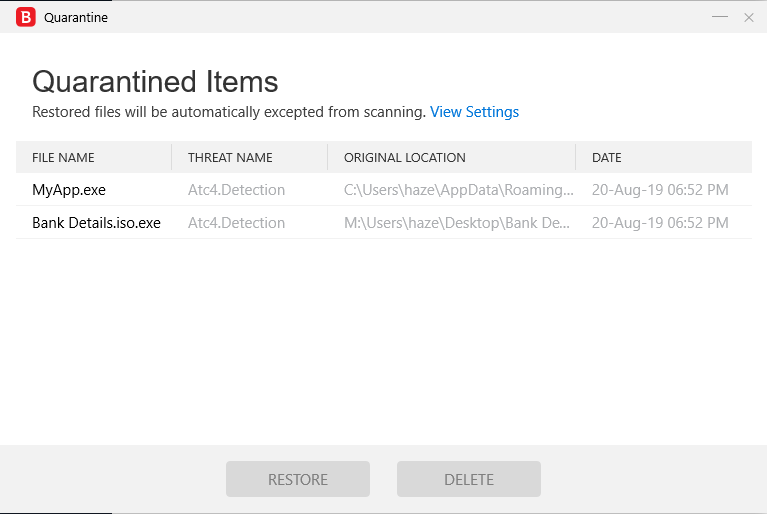767x514 pixels.
Task: Click the Quarantine window title text
Action: click(x=76, y=17)
